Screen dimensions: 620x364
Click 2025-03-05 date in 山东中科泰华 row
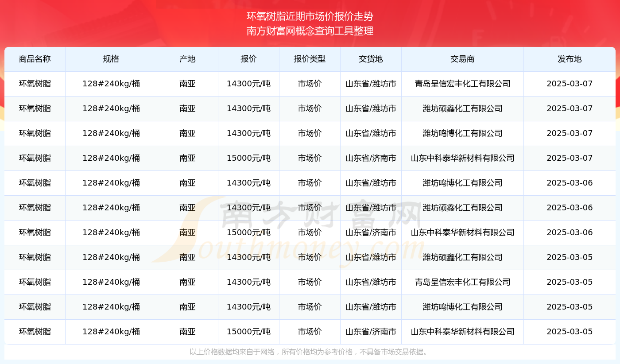570,332
